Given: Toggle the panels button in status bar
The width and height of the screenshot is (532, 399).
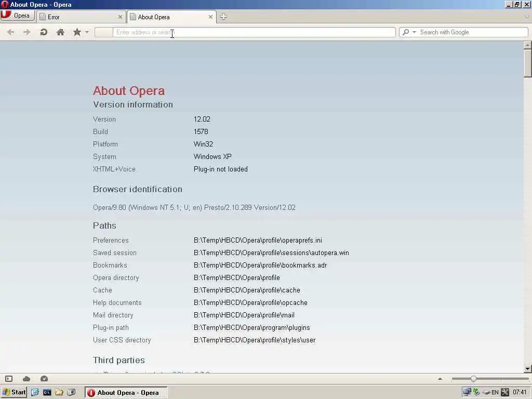Looking at the screenshot, I should 9,379.
